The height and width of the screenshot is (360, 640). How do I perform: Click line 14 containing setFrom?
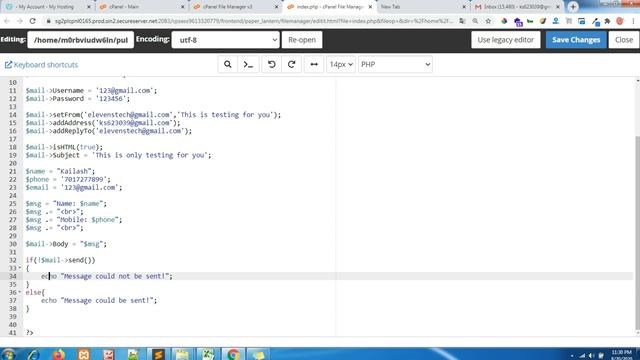153,115
